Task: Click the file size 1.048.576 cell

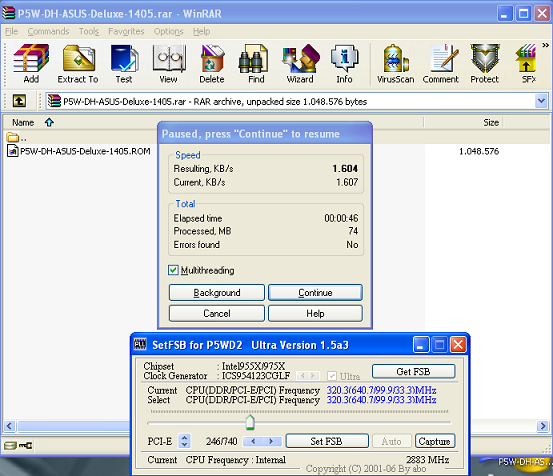Action: 479,151
